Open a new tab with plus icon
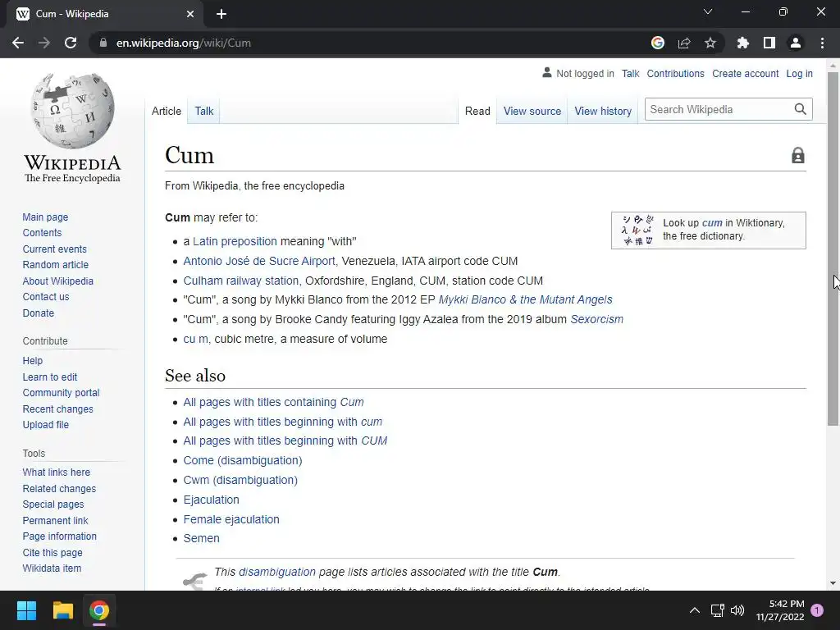The image size is (840, 630). pyautogui.click(x=221, y=14)
